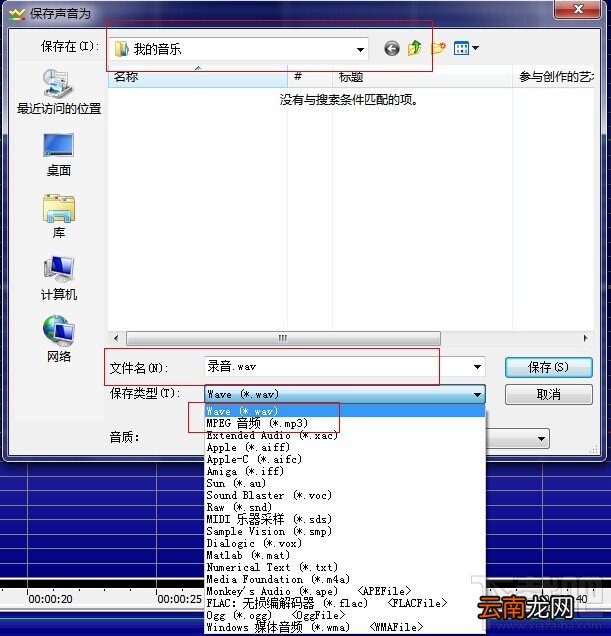Select Windows 媒体音频 (*.wma) format
Viewport: 611px width, 636px height.
(345, 627)
